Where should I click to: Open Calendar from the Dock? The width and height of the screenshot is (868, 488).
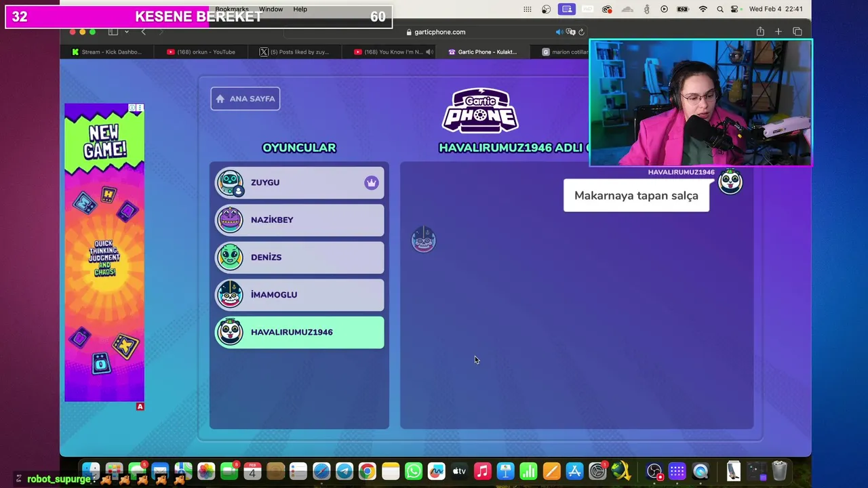[252, 471]
